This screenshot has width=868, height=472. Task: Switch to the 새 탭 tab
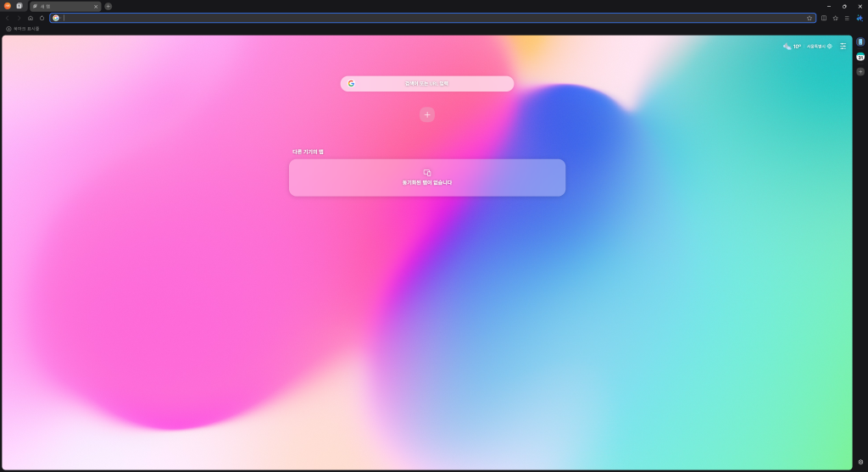pos(61,6)
